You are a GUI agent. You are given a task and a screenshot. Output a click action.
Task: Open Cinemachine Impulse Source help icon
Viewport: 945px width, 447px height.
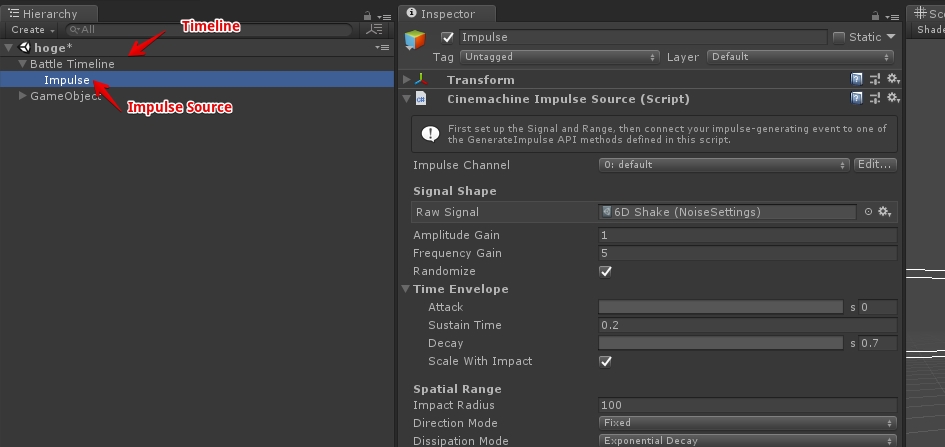click(856, 98)
